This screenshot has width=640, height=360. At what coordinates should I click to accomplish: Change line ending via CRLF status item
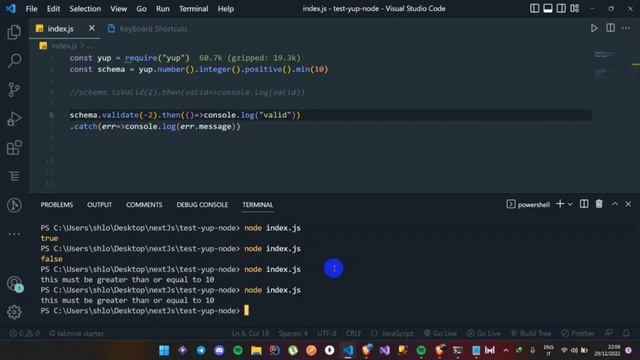pyautogui.click(x=353, y=333)
